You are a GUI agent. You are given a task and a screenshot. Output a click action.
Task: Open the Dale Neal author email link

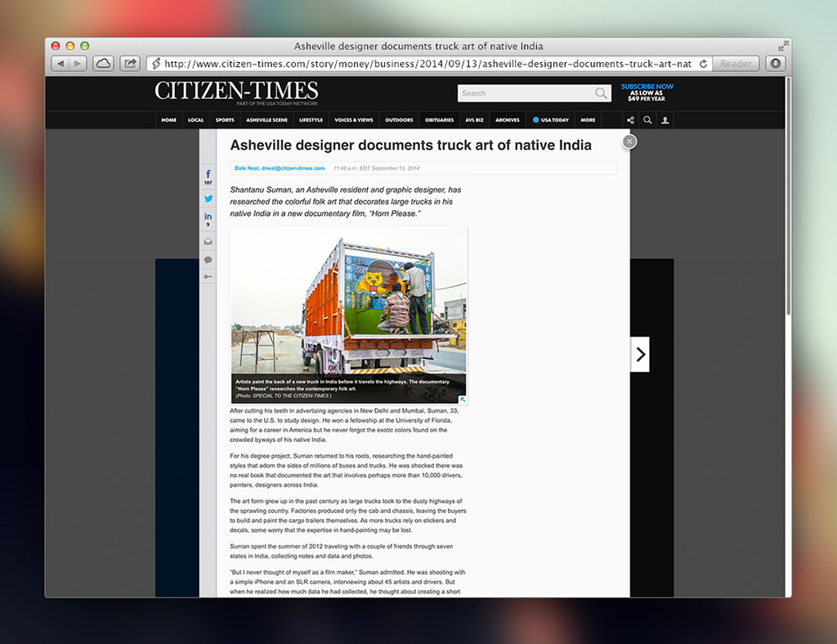pyautogui.click(x=280, y=168)
